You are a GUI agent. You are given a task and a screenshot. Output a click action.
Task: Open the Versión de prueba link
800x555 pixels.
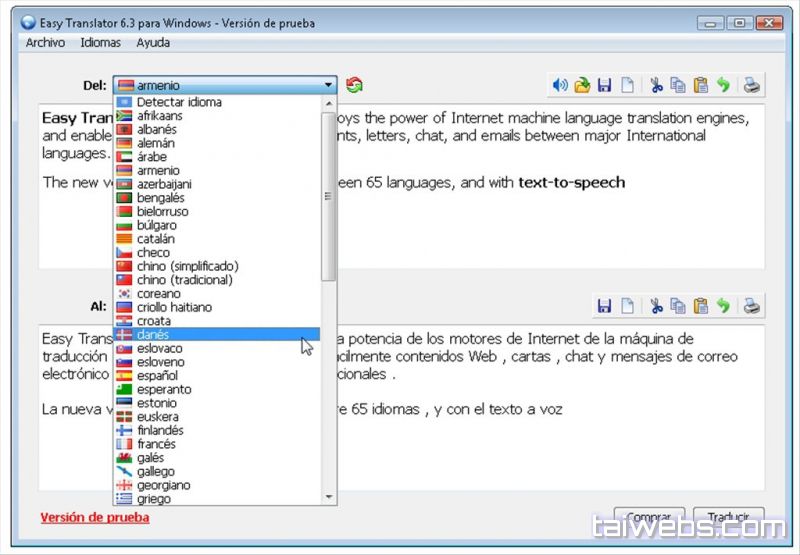[x=95, y=518]
